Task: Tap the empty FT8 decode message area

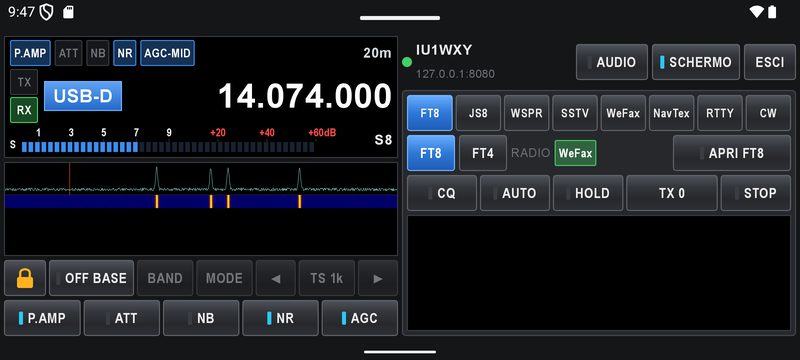Action: point(598,273)
